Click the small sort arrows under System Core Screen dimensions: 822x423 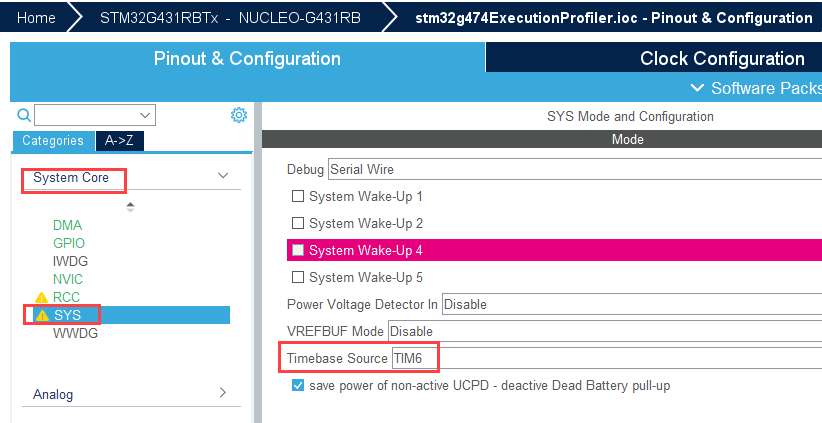tap(130, 206)
